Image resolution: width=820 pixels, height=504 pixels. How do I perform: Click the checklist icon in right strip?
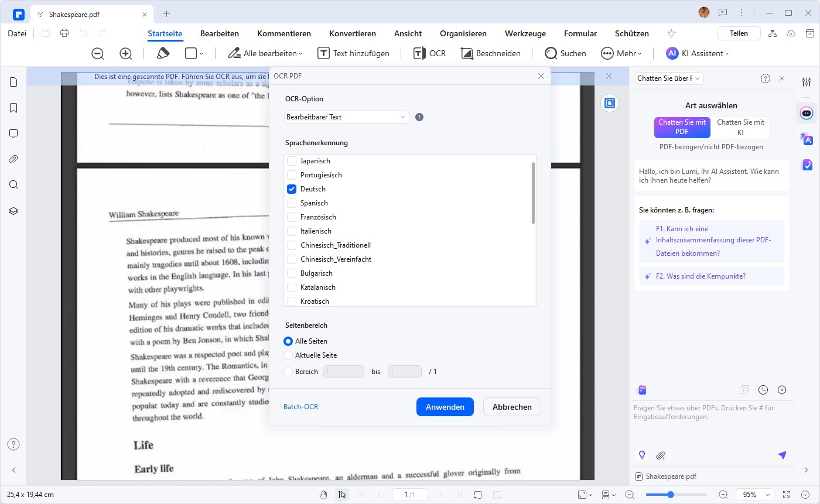click(807, 165)
